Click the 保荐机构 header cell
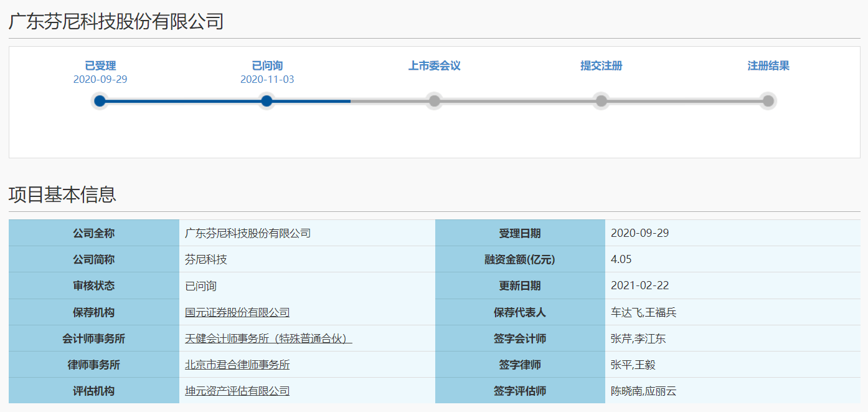868x412 pixels. [94, 312]
